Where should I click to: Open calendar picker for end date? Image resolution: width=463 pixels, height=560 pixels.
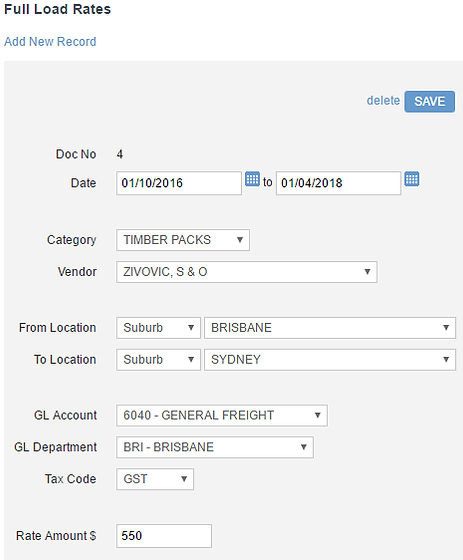(412, 179)
